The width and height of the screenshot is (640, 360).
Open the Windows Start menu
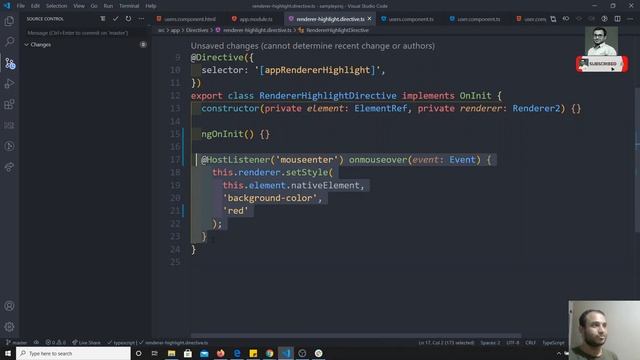click(x=8, y=353)
